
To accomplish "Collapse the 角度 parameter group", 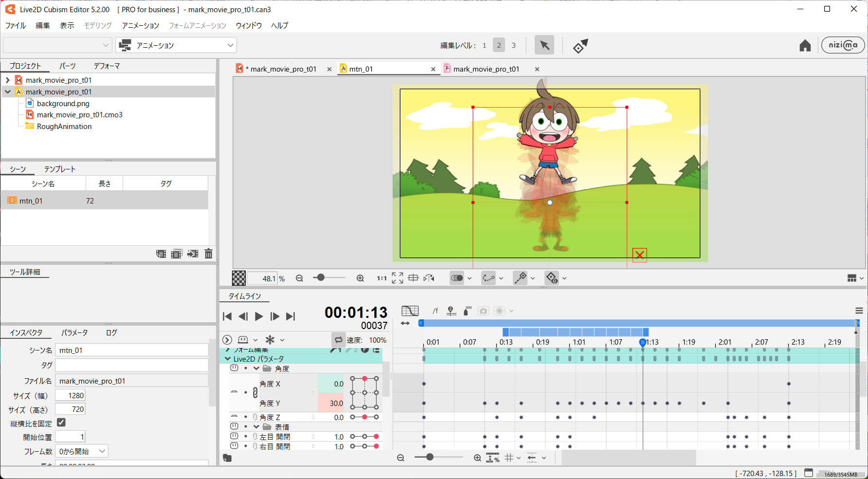I will tap(256, 368).
